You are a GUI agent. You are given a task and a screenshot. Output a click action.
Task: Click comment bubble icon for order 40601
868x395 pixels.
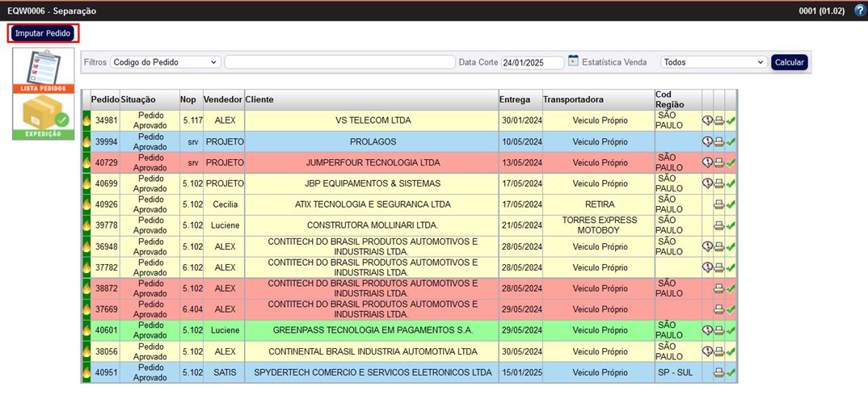[x=707, y=330]
